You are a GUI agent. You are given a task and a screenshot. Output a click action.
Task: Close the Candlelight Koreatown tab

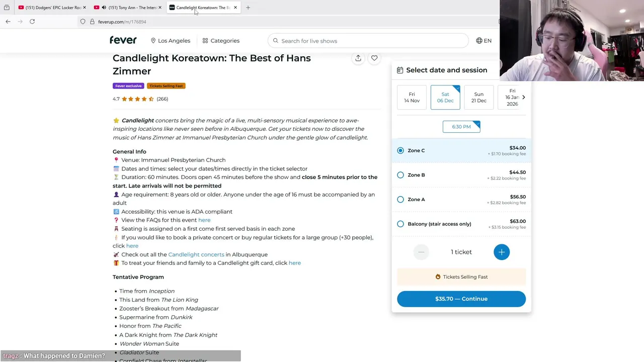click(235, 8)
